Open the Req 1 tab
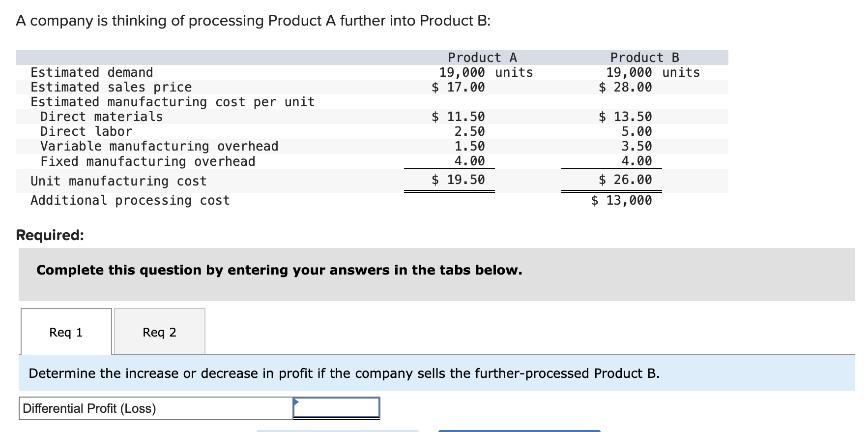 pos(66,332)
